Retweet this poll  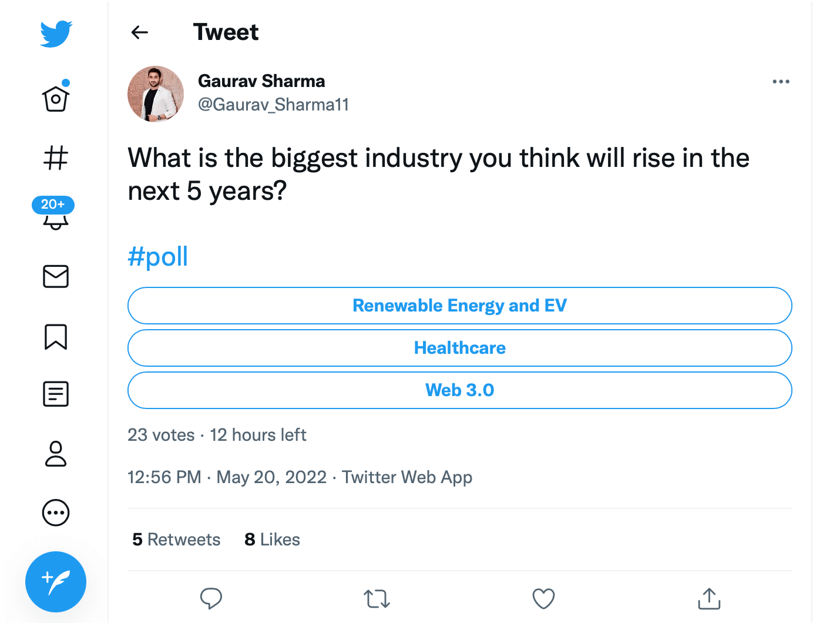pyautogui.click(x=377, y=598)
